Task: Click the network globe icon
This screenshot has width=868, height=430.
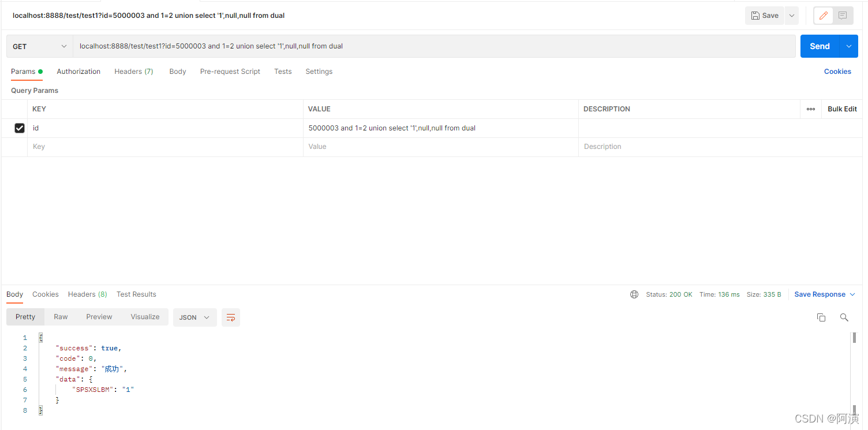Action: click(x=634, y=294)
